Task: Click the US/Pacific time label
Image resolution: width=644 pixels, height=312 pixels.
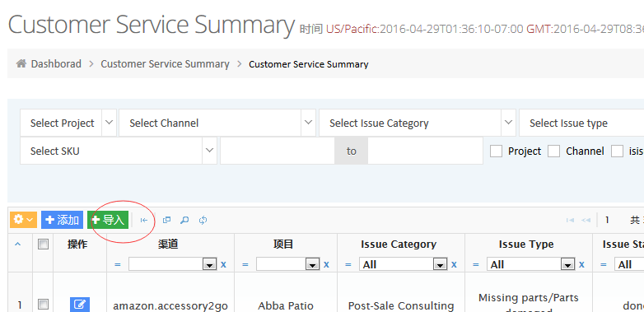Action: [x=352, y=29]
